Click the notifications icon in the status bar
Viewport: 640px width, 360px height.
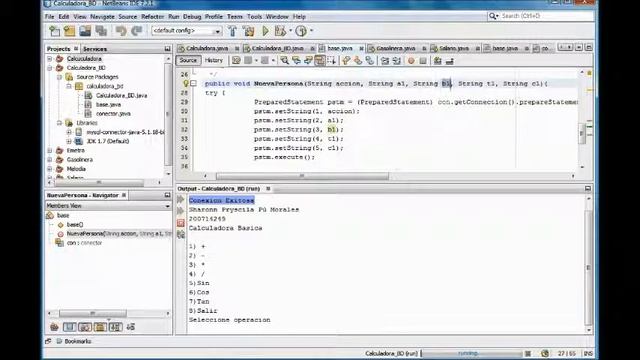(545, 353)
